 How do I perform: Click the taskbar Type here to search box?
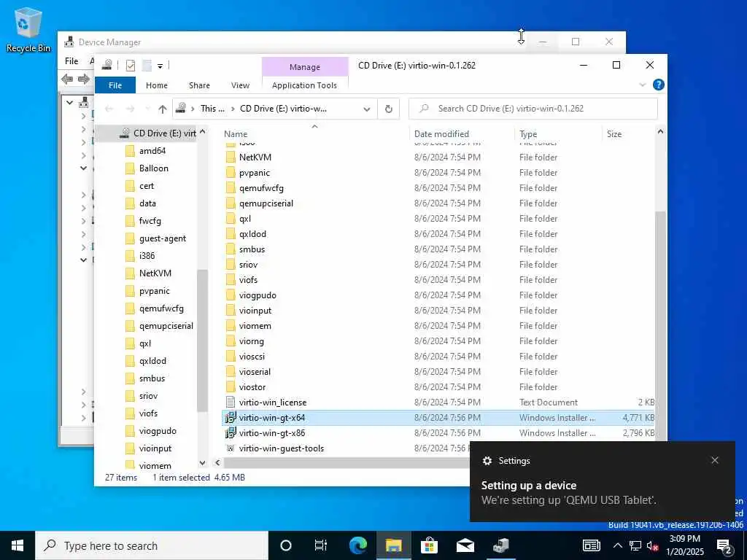(x=152, y=545)
